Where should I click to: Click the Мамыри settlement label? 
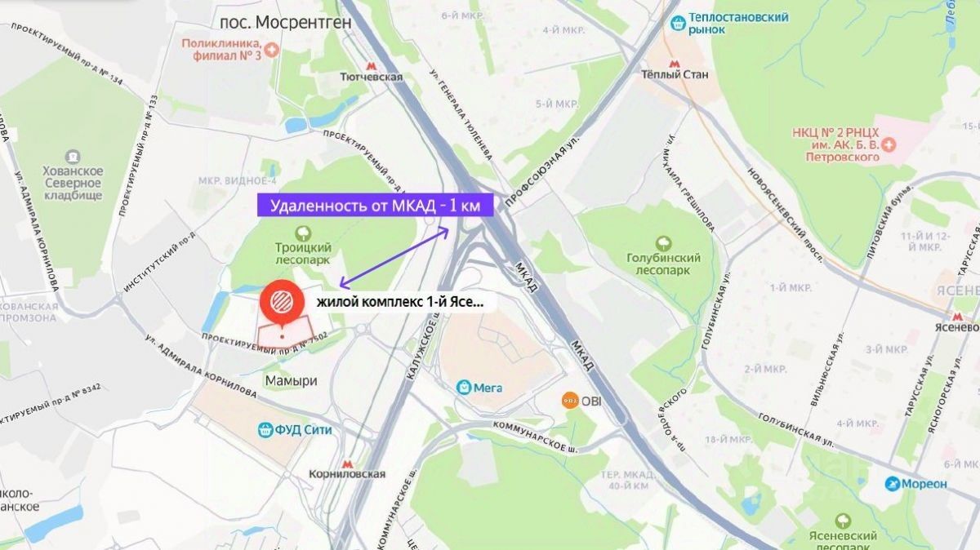[x=292, y=381]
